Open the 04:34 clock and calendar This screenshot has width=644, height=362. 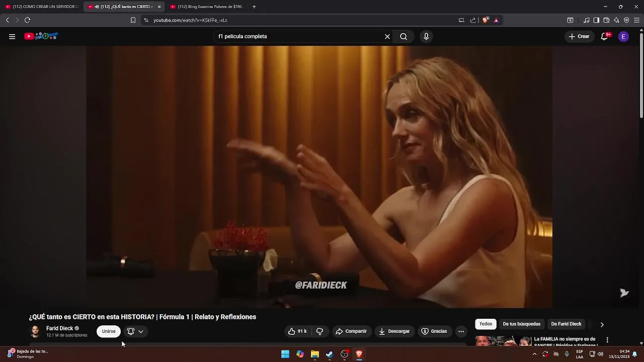[x=619, y=354]
